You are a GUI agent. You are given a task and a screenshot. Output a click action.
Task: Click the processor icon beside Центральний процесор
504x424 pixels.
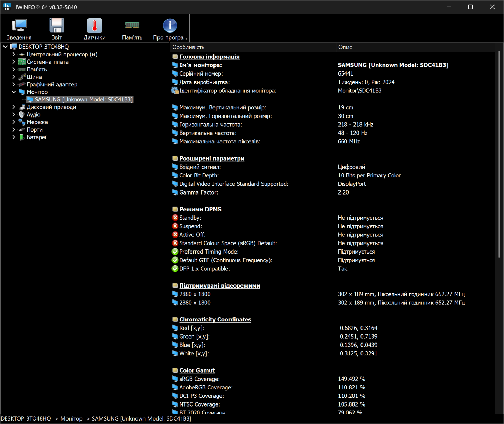[x=22, y=54]
